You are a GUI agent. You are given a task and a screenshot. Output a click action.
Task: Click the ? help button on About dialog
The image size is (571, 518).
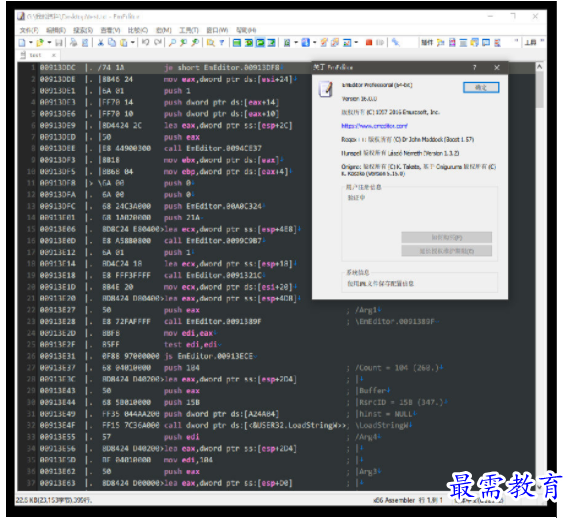point(474,67)
